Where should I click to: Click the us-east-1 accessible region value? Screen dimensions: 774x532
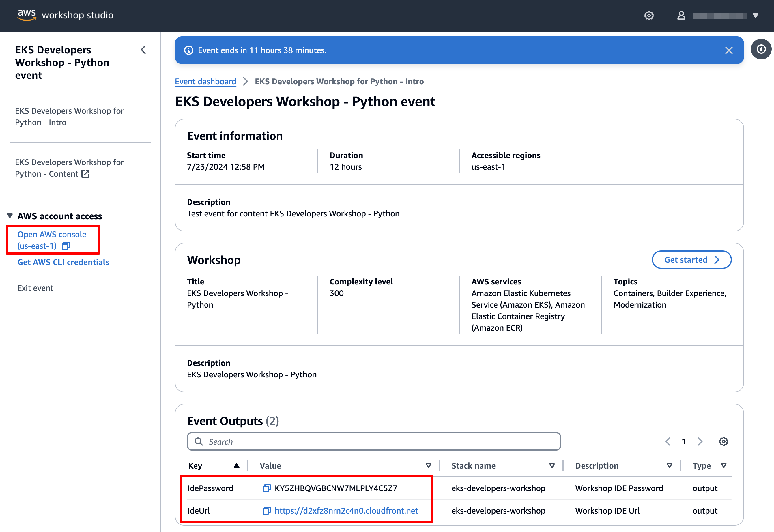click(488, 167)
